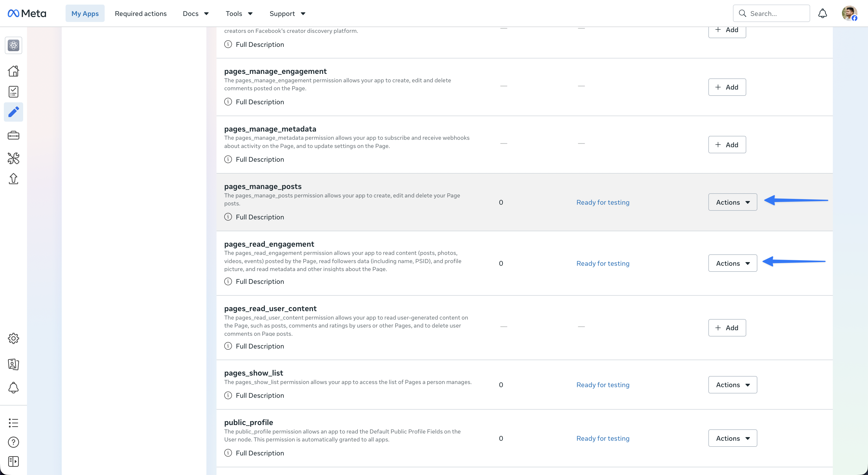Image resolution: width=868 pixels, height=475 pixels.
Task: Open Actions dropdown for pages_show_list
Action: tap(732, 384)
